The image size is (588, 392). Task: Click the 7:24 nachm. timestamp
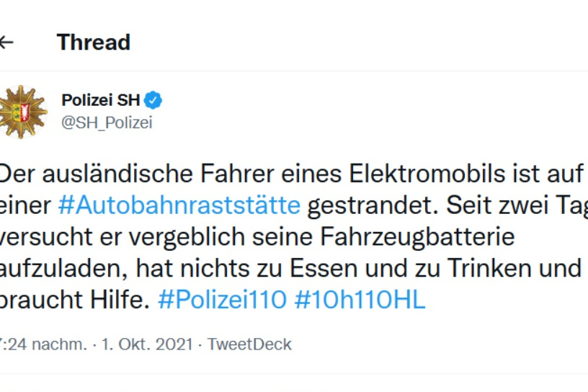click(43, 344)
